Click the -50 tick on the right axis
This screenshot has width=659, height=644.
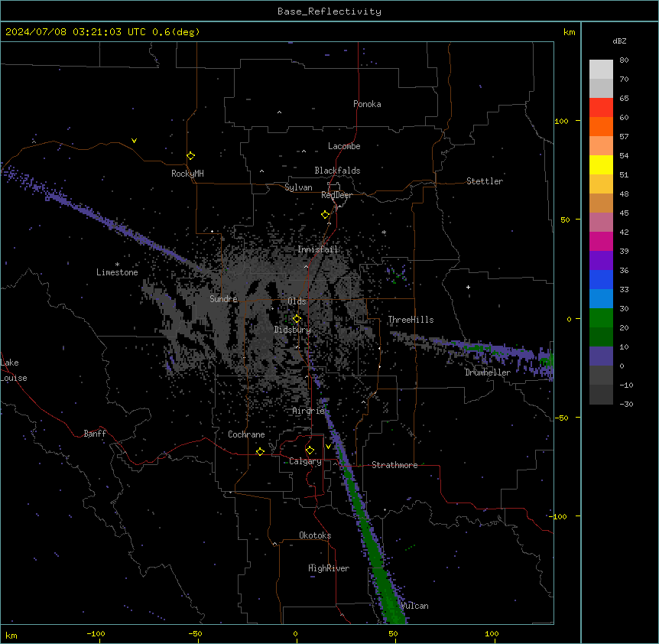point(561,418)
